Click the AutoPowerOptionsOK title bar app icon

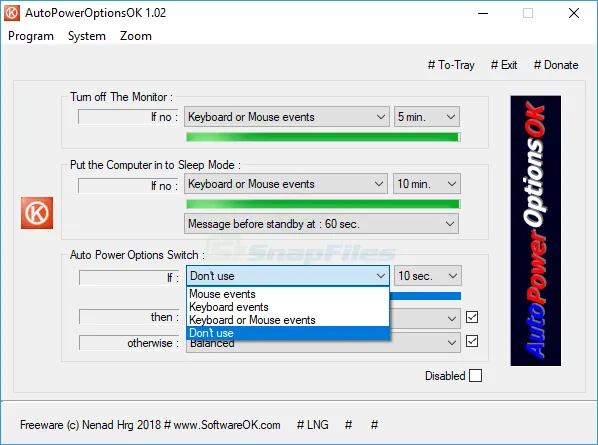pos(12,13)
